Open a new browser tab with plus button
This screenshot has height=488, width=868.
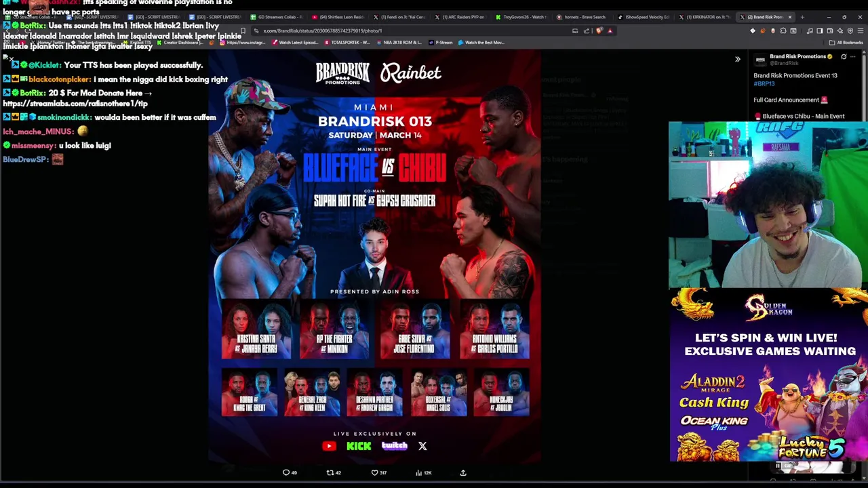(802, 17)
